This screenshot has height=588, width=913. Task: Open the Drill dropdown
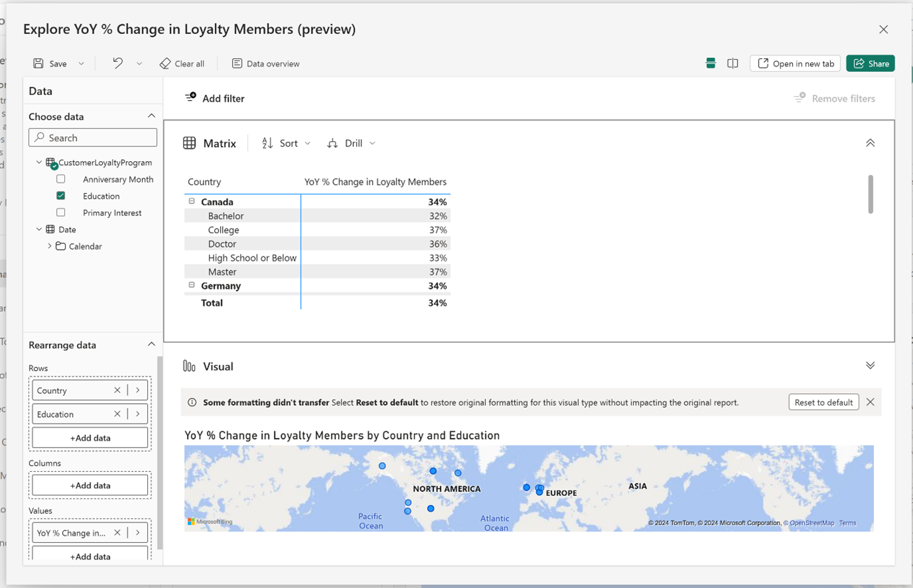351,143
